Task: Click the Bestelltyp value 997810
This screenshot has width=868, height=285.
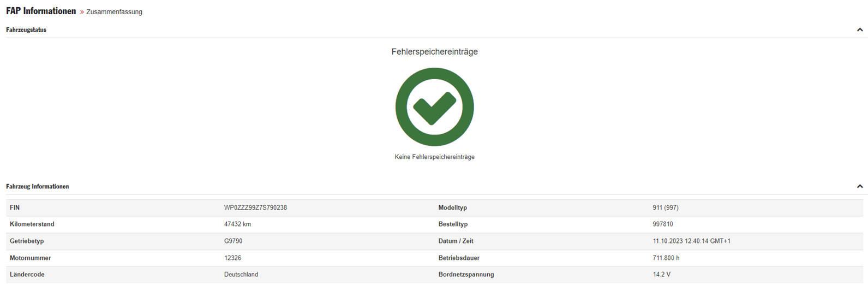Action: (663, 224)
